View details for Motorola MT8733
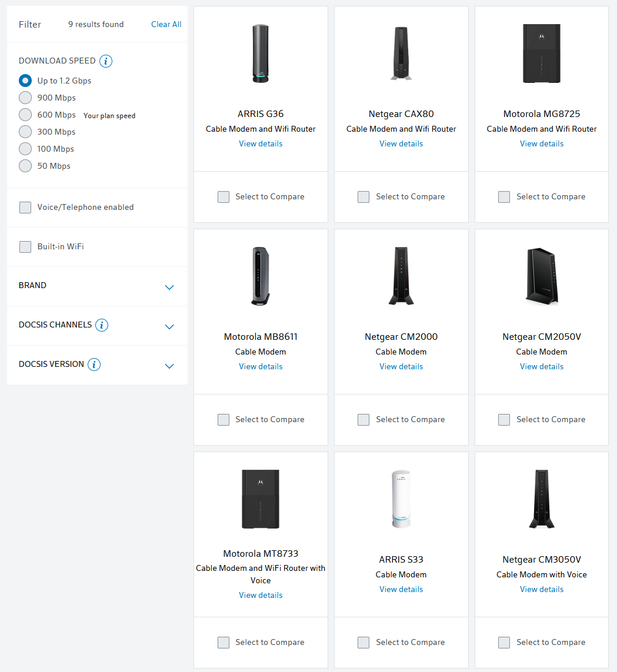617x672 pixels. [x=261, y=596]
